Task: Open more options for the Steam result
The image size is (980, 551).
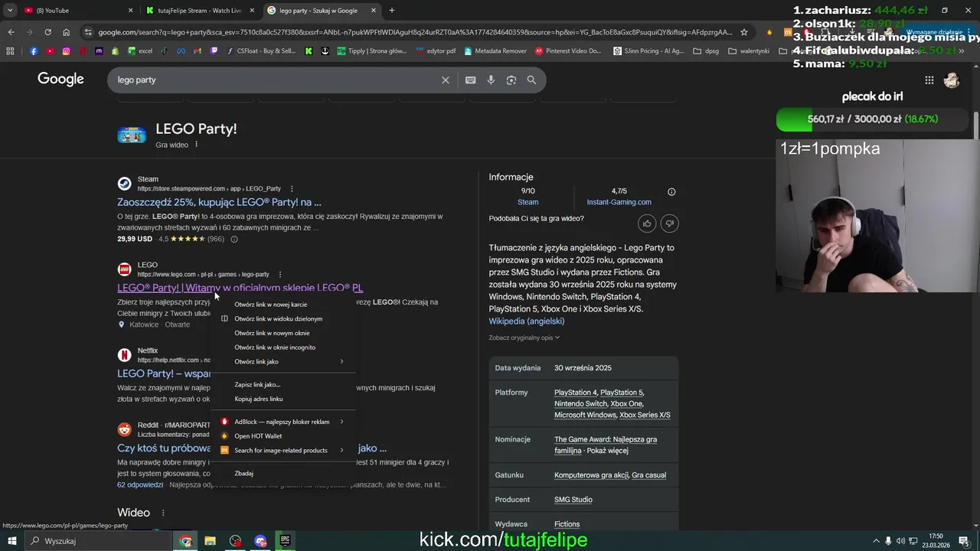Action: coord(292,188)
